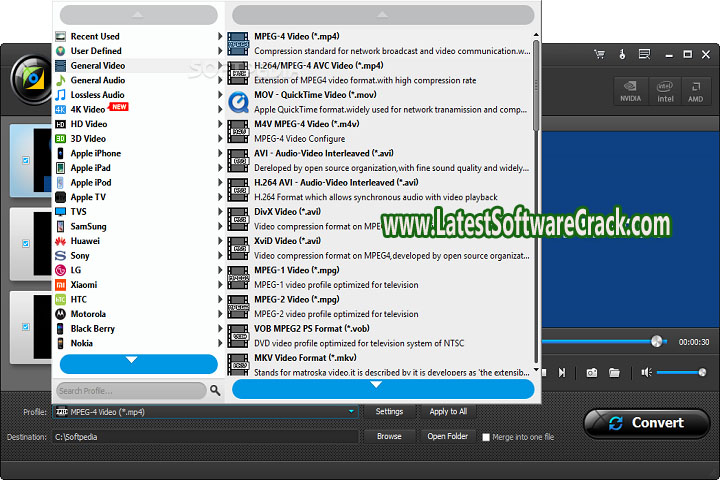Screen dimensions: 720x480
Task: Toggle checkbox of the second video item
Action: click(26, 243)
